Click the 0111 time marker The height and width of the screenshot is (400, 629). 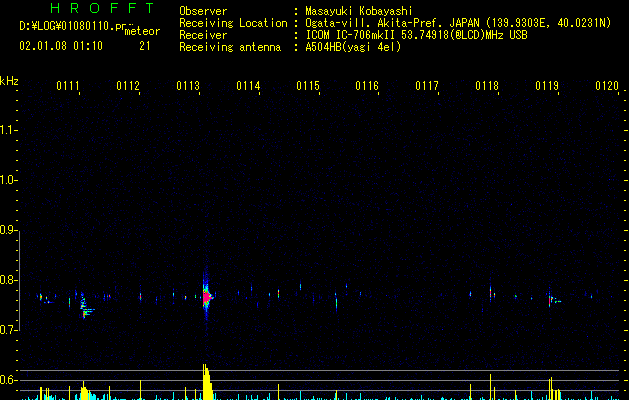tap(68, 86)
